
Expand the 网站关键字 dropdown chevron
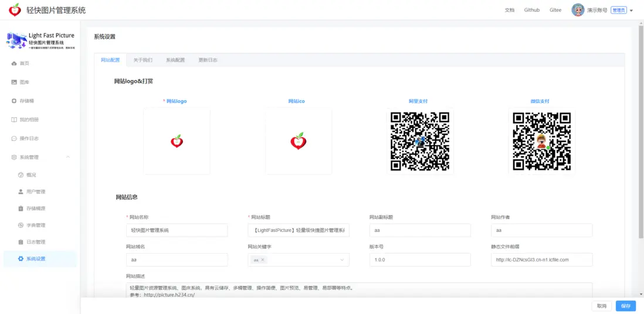pos(342,260)
